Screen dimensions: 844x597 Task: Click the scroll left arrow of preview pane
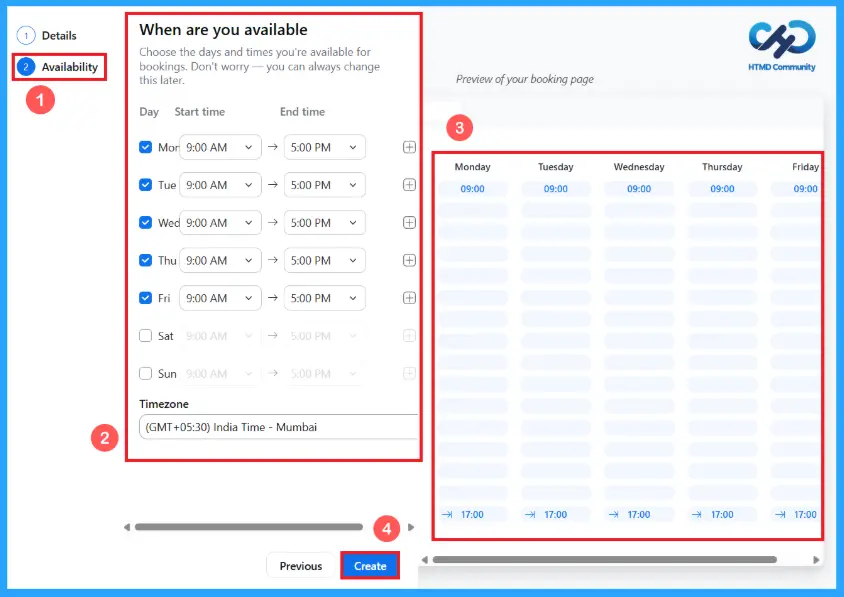pyautogui.click(x=425, y=560)
